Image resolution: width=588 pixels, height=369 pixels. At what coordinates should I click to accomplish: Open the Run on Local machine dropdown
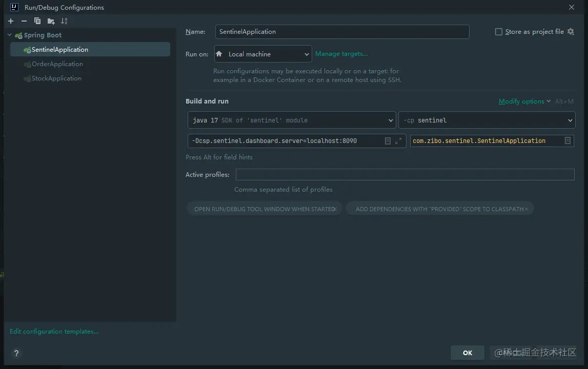pos(263,54)
